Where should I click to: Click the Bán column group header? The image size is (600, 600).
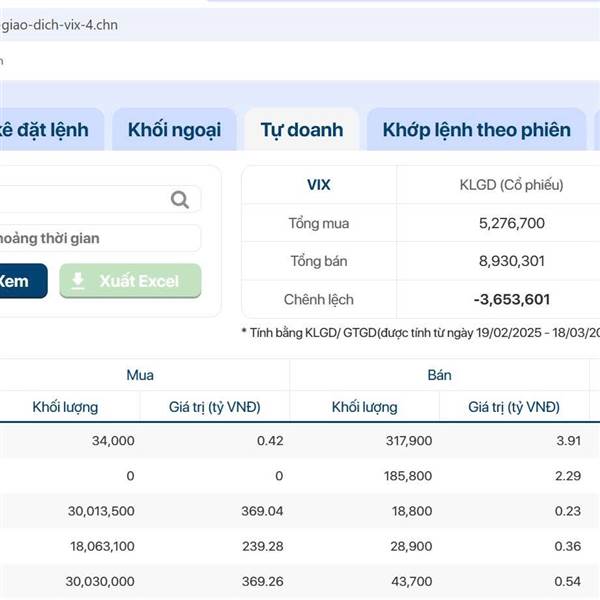pos(439,375)
